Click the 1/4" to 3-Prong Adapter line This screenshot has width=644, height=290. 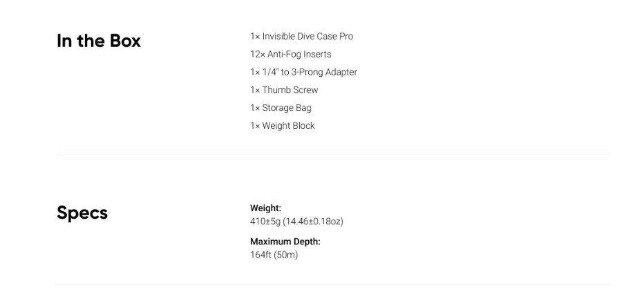(303, 72)
